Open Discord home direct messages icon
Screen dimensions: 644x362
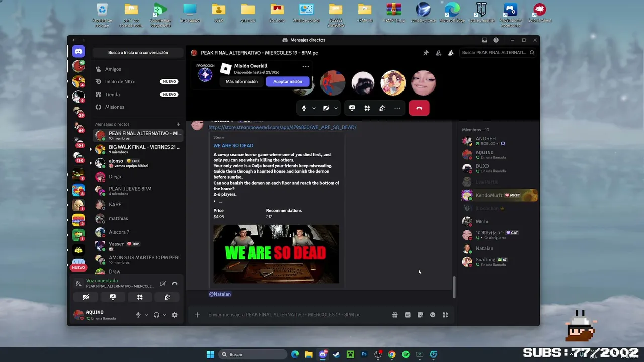pos(78,51)
